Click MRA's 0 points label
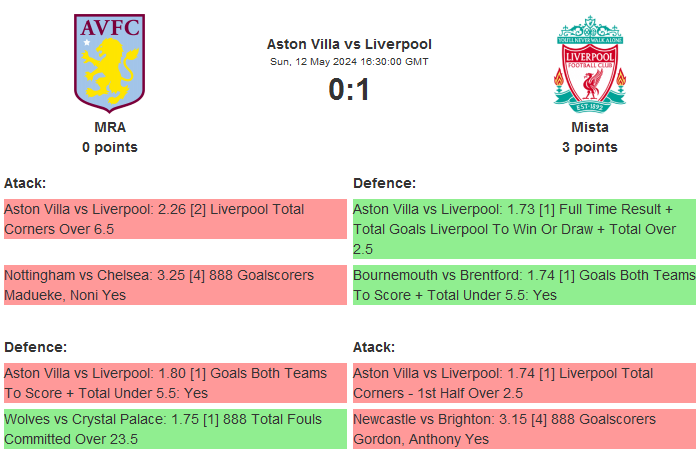Screen dimensions: 700x460 click(110, 147)
